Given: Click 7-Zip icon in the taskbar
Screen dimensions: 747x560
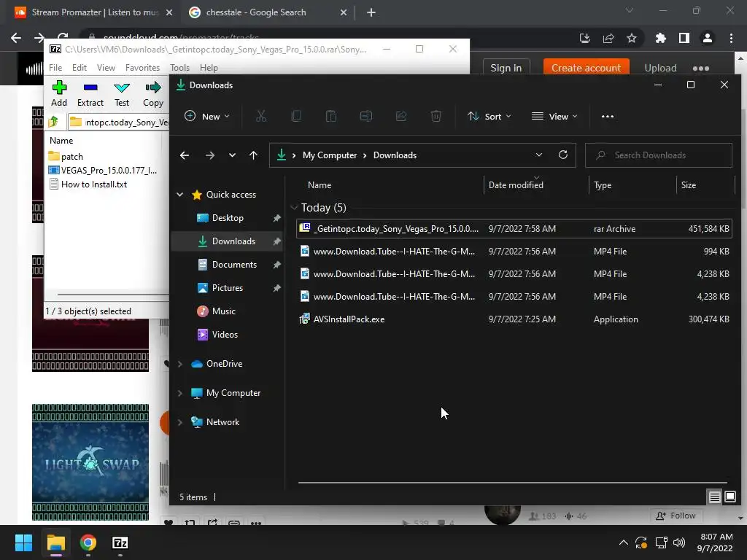Looking at the screenshot, I should tap(120, 542).
